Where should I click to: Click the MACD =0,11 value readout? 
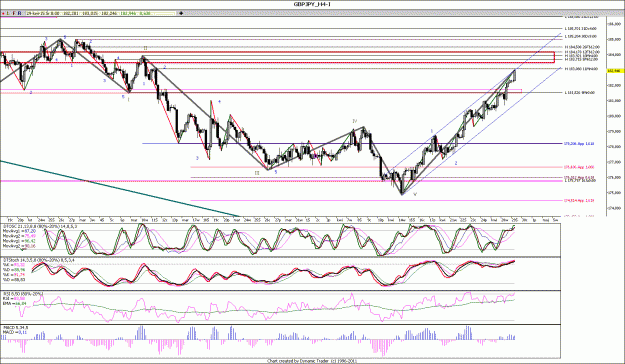(15, 332)
